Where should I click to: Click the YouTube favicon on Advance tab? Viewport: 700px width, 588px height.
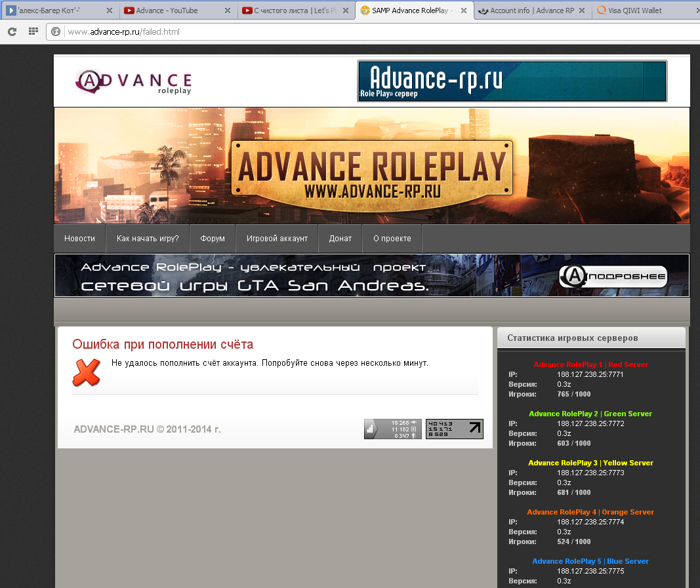click(129, 10)
